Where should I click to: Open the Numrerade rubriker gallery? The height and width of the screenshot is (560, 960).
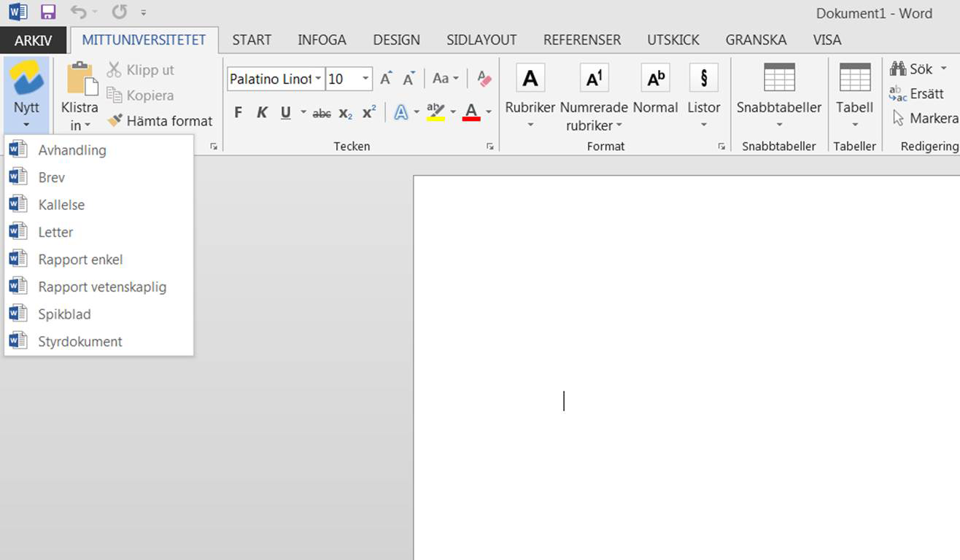[x=594, y=97]
